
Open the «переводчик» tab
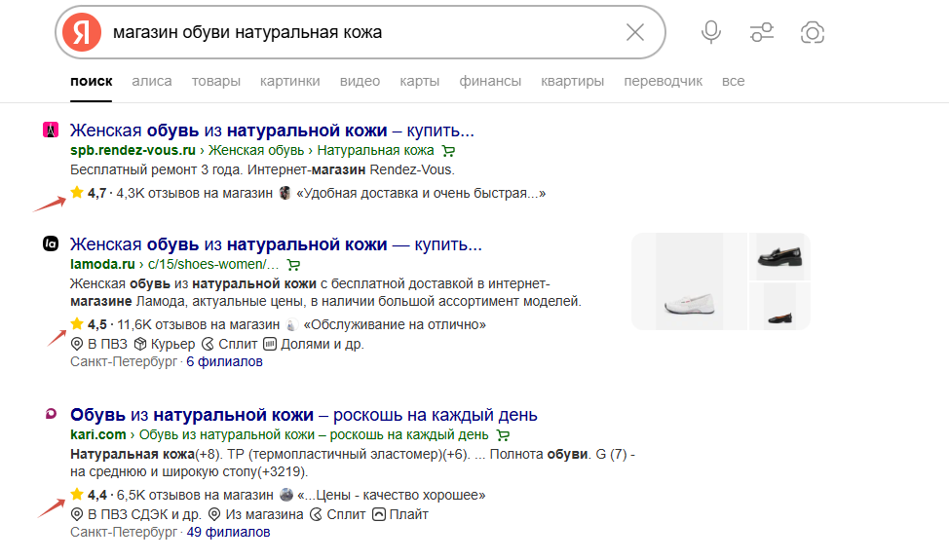click(664, 81)
